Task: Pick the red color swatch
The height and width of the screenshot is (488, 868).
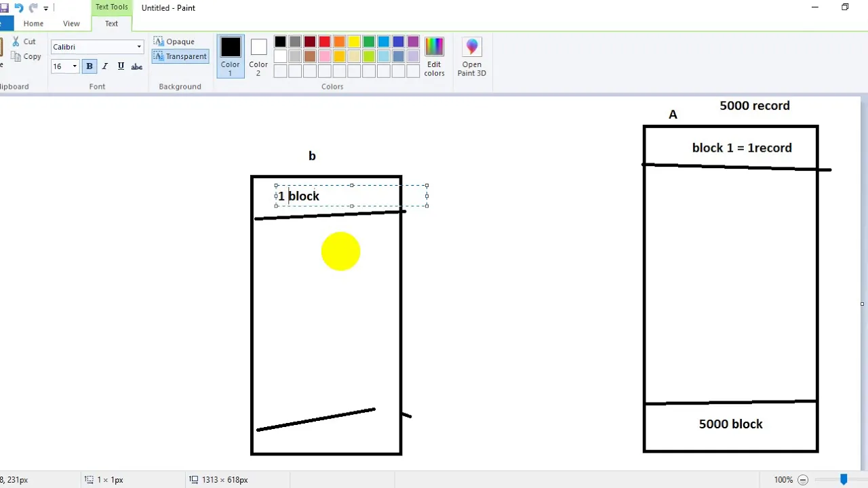Action: point(325,41)
